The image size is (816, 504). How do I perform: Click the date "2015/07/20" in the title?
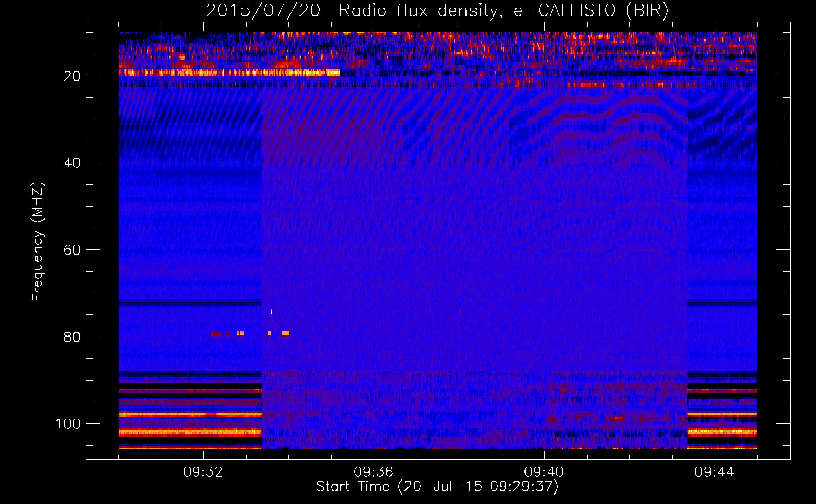[x=263, y=11]
